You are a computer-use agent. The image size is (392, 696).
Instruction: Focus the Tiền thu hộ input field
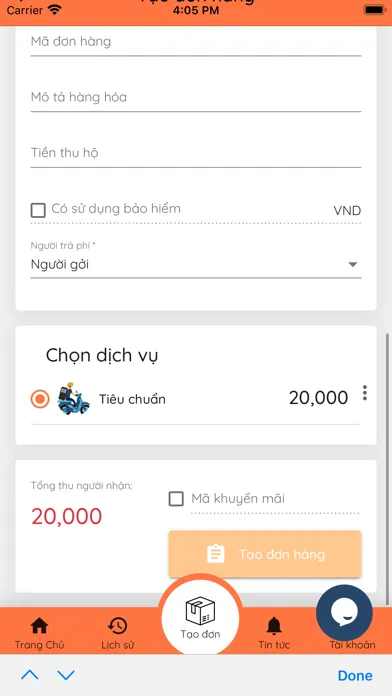point(196,153)
